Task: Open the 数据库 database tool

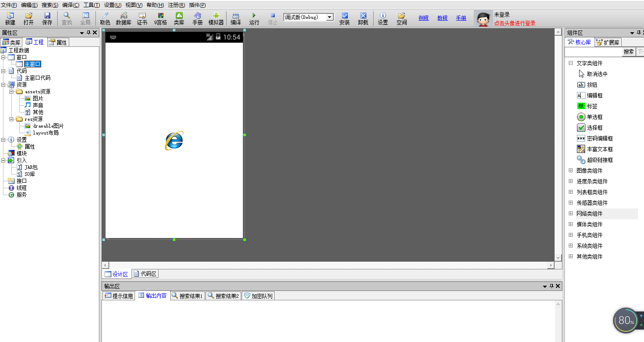Action: (123, 18)
